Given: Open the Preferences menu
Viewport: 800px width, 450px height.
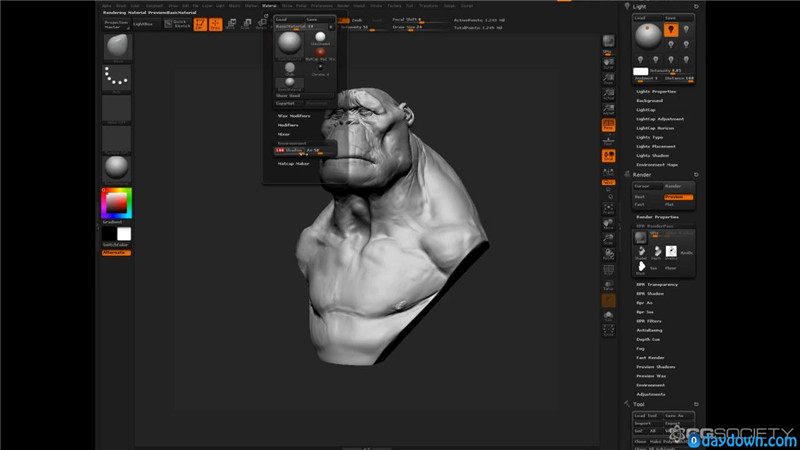Looking at the screenshot, I should point(321,6).
